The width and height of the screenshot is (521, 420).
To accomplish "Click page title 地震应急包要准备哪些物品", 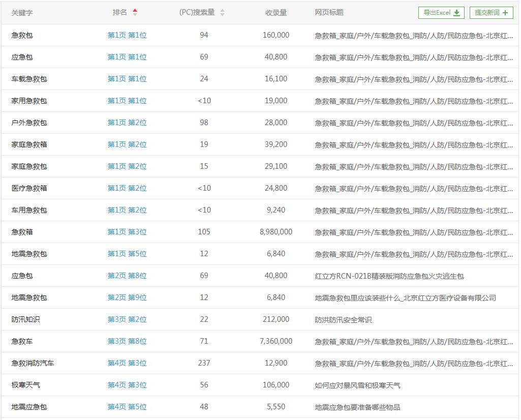I will 357,407.
